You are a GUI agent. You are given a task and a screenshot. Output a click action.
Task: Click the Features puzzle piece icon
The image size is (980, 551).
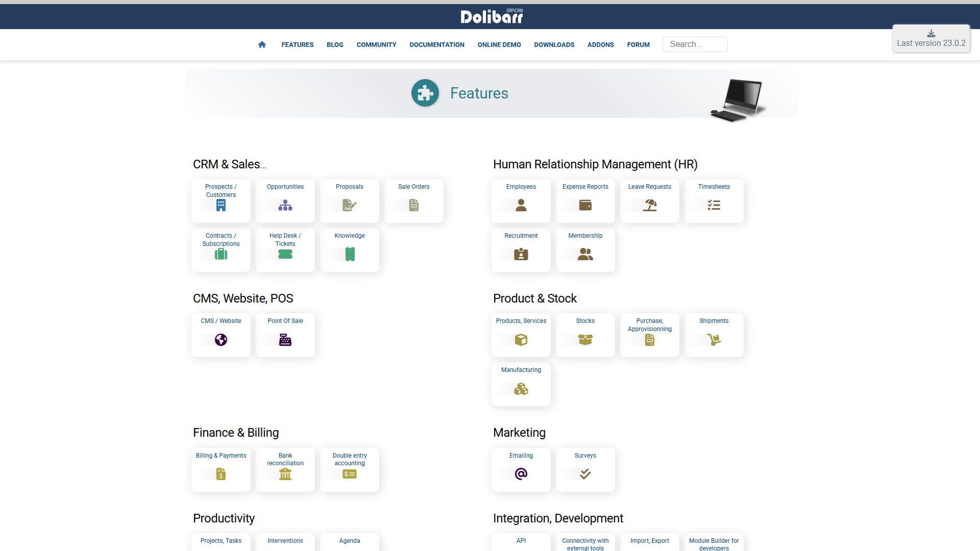(425, 93)
